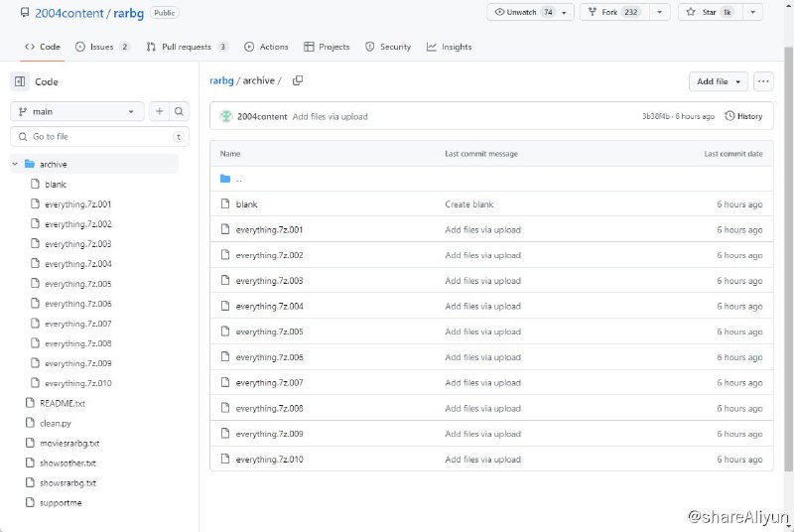Click commit message on everything.7z.005 row
The width and height of the screenshot is (794, 532).
pyautogui.click(x=483, y=332)
